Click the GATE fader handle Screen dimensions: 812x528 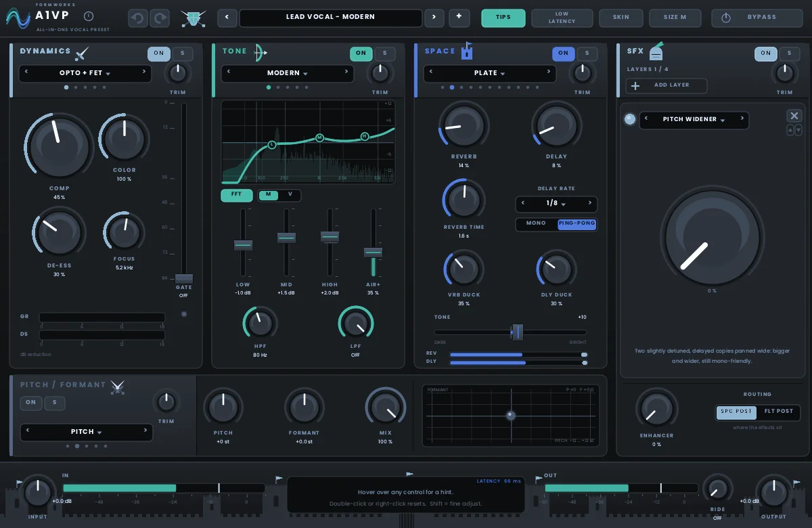(x=183, y=279)
